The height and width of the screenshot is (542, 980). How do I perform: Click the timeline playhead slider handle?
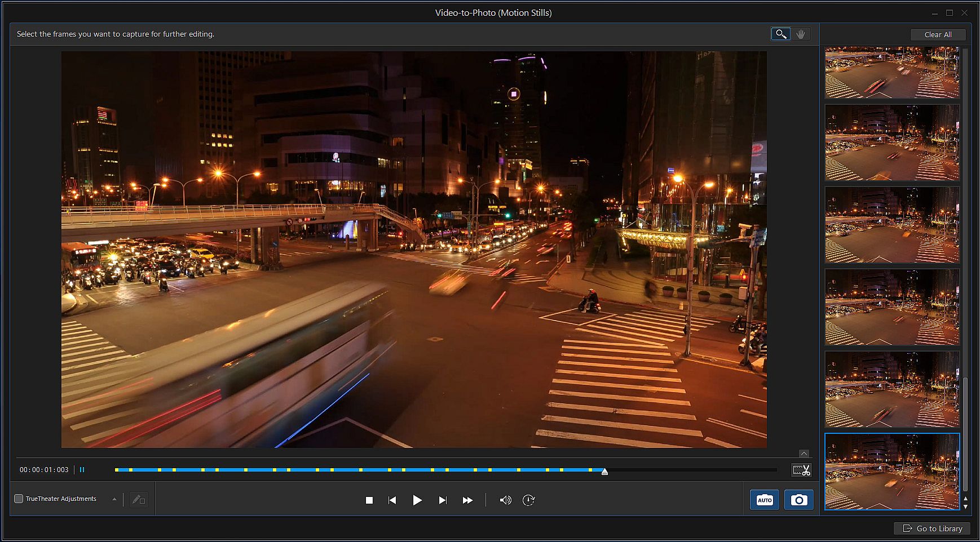point(604,472)
